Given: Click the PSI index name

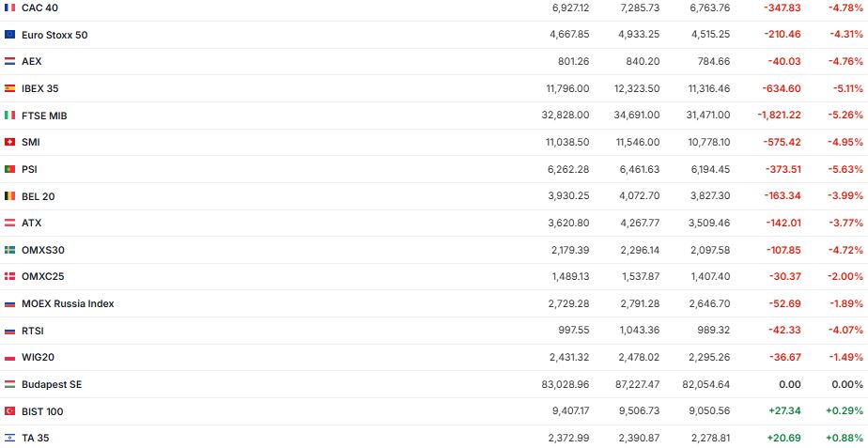Looking at the screenshot, I should pos(29,169).
